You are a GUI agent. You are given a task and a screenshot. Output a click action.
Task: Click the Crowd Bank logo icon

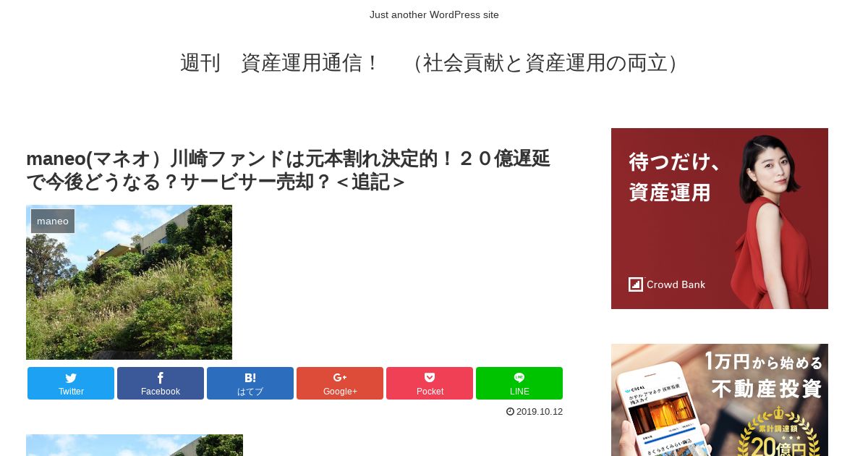pyautogui.click(x=636, y=284)
